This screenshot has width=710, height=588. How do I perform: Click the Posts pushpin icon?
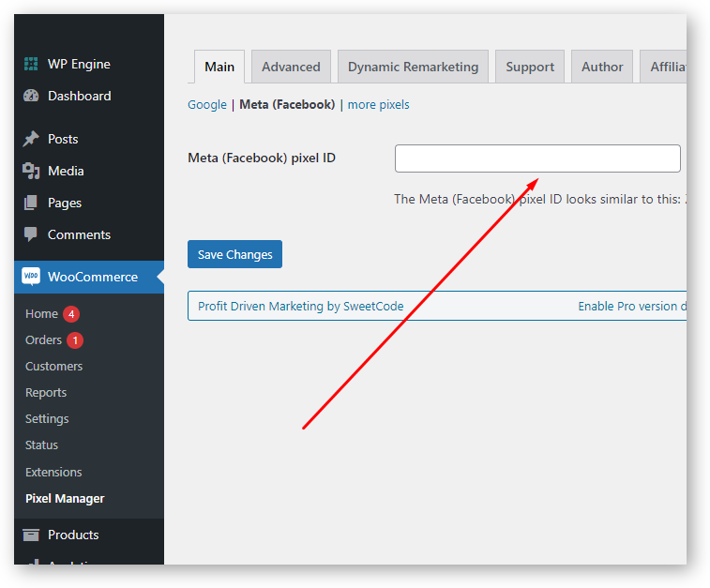(31, 139)
